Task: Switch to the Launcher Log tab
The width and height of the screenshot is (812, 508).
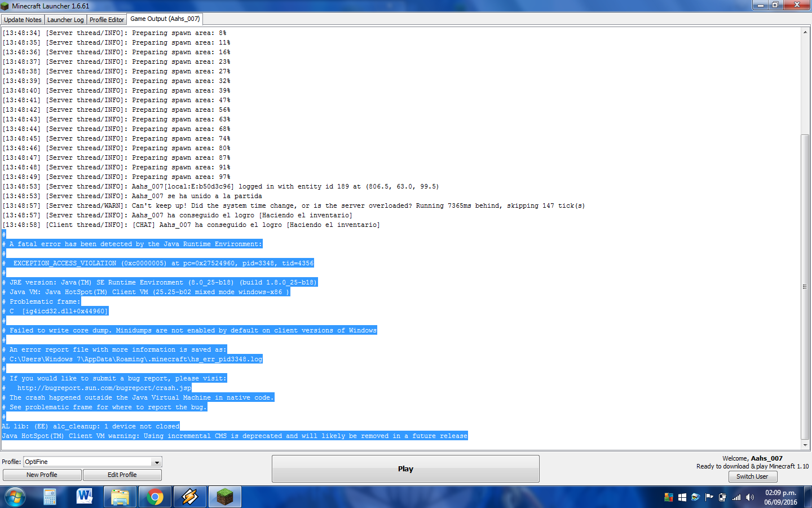Action: (65, 20)
